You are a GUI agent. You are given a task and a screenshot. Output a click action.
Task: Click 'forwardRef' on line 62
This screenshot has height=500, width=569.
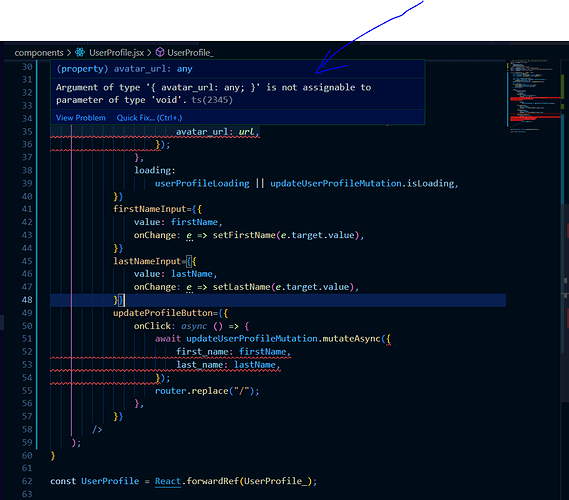(x=213, y=481)
